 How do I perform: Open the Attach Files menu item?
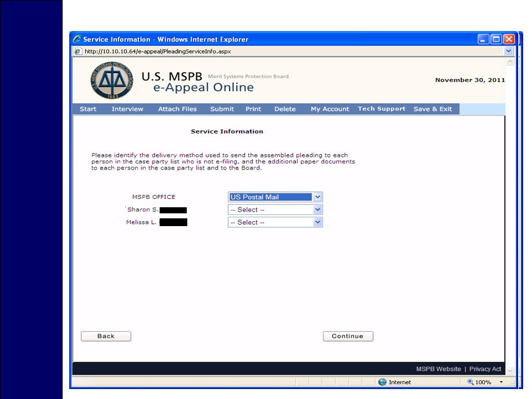[177, 109]
